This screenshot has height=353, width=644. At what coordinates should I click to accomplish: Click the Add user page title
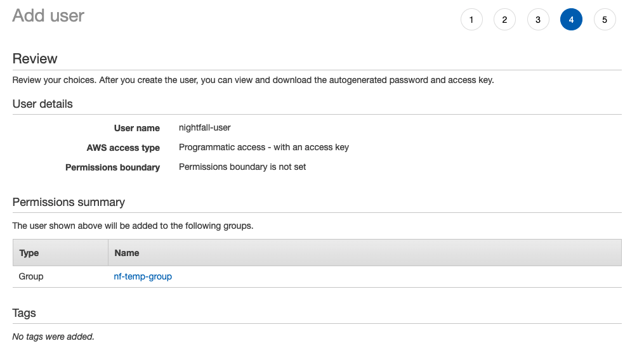click(48, 16)
